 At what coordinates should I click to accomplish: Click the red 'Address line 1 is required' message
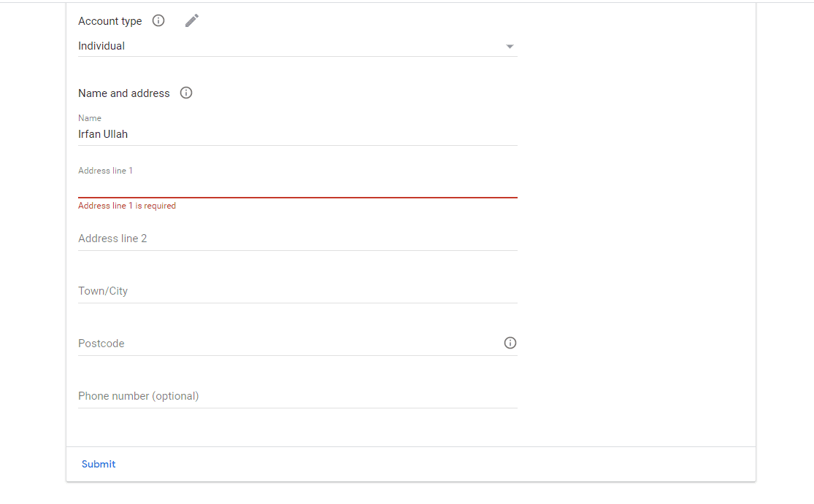(x=127, y=206)
